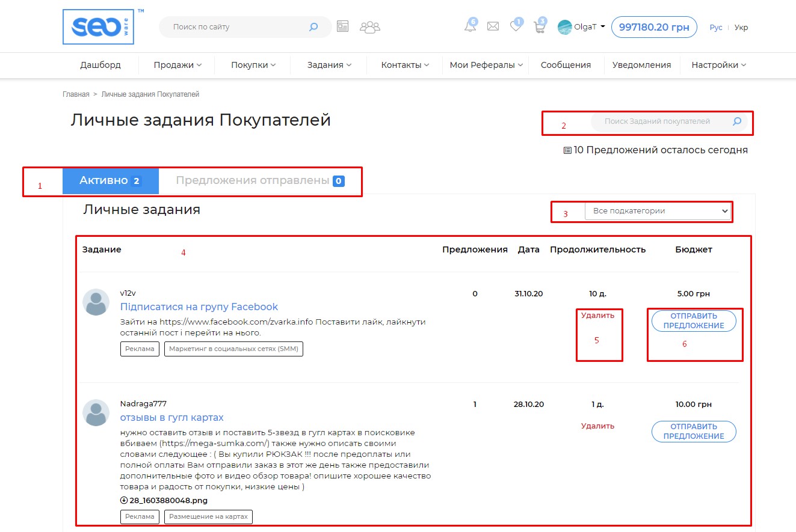Click the buyer tasks search magnifier
The image size is (796, 532).
[x=737, y=121]
